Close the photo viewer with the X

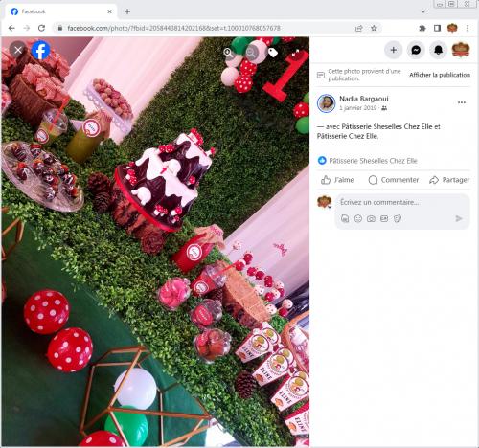18,50
